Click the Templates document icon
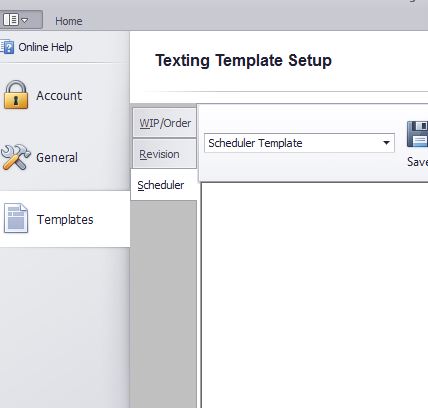Image resolution: width=428 pixels, height=408 pixels. [x=16, y=218]
